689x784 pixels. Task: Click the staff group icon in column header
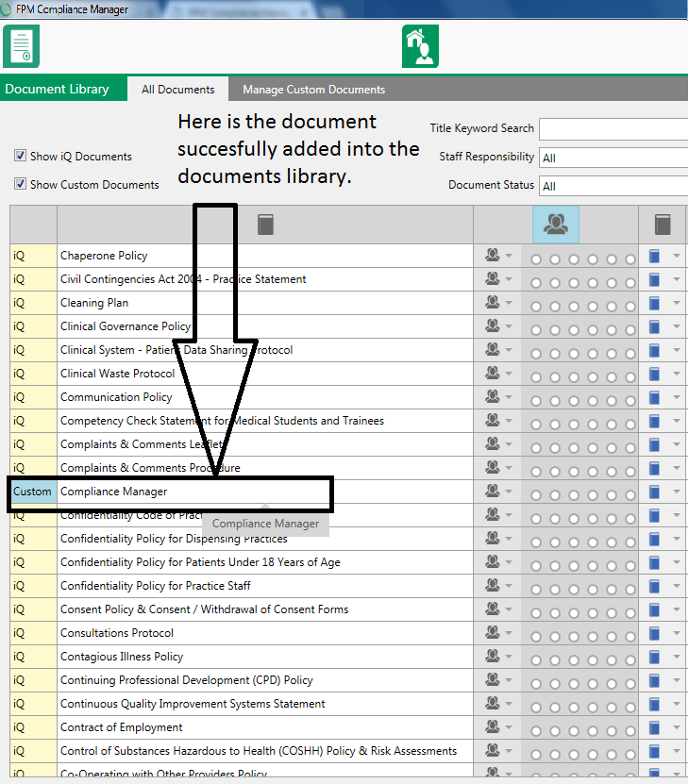[x=555, y=225]
